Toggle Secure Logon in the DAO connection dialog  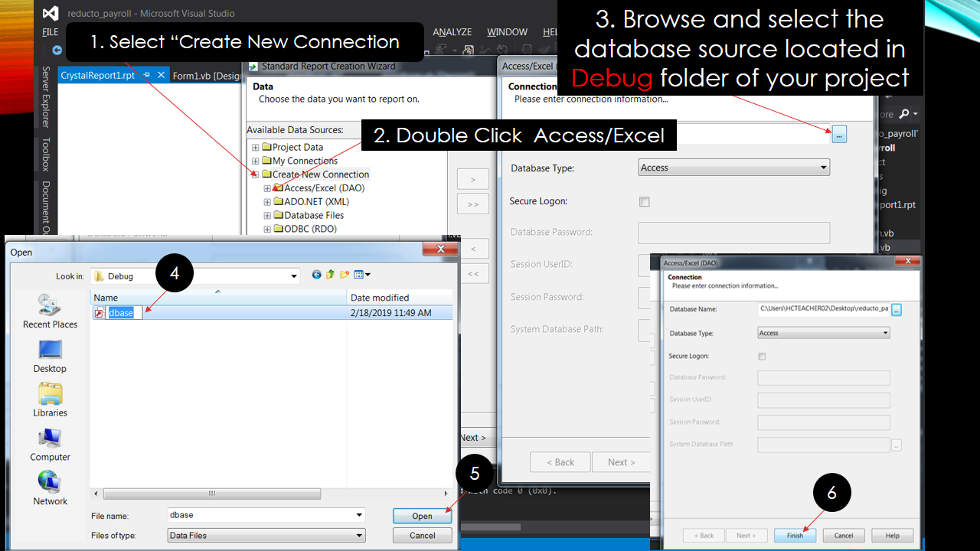click(x=762, y=356)
